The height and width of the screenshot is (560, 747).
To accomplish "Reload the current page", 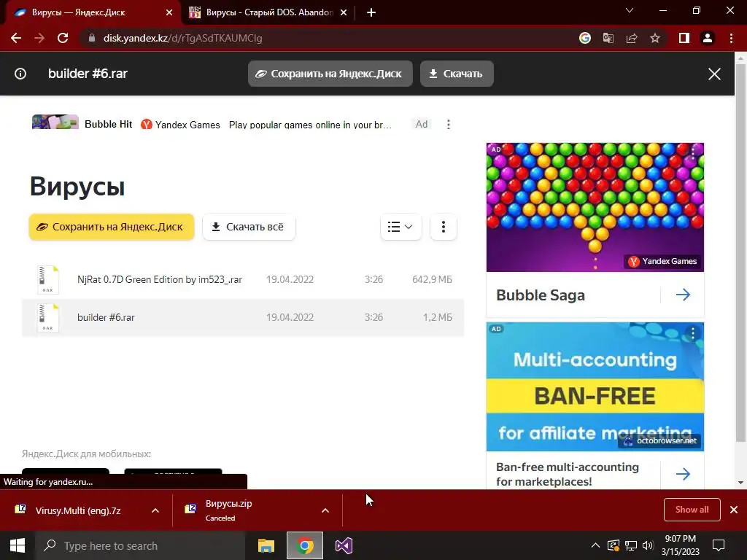I will coord(63,38).
